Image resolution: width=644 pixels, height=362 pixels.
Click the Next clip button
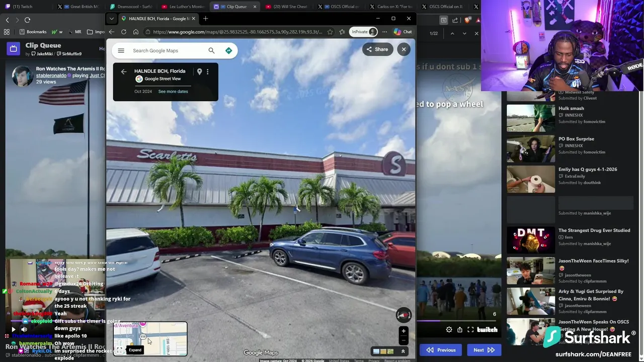pos(484,350)
